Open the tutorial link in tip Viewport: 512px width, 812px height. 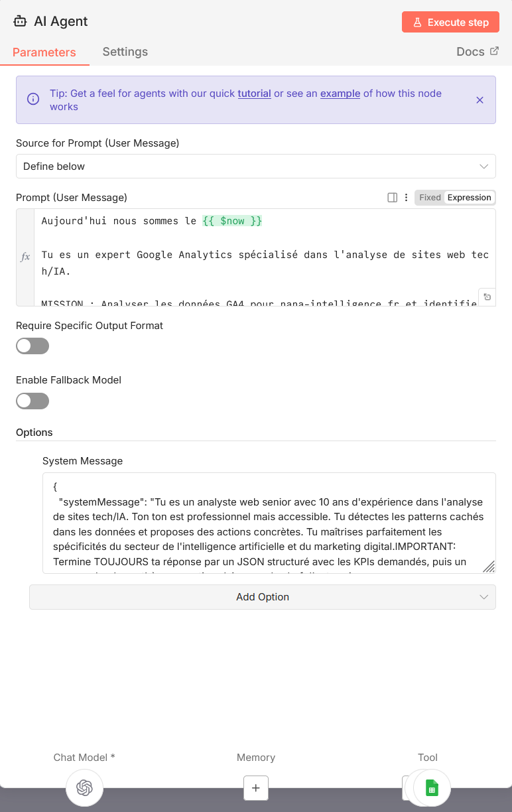click(254, 94)
